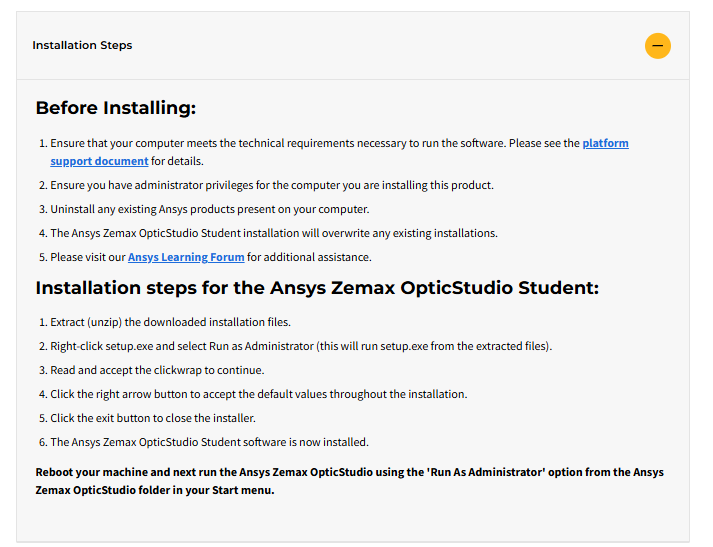Click the "for additional assistance" text after the forum link
The image size is (713, 547).
pos(309,257)
